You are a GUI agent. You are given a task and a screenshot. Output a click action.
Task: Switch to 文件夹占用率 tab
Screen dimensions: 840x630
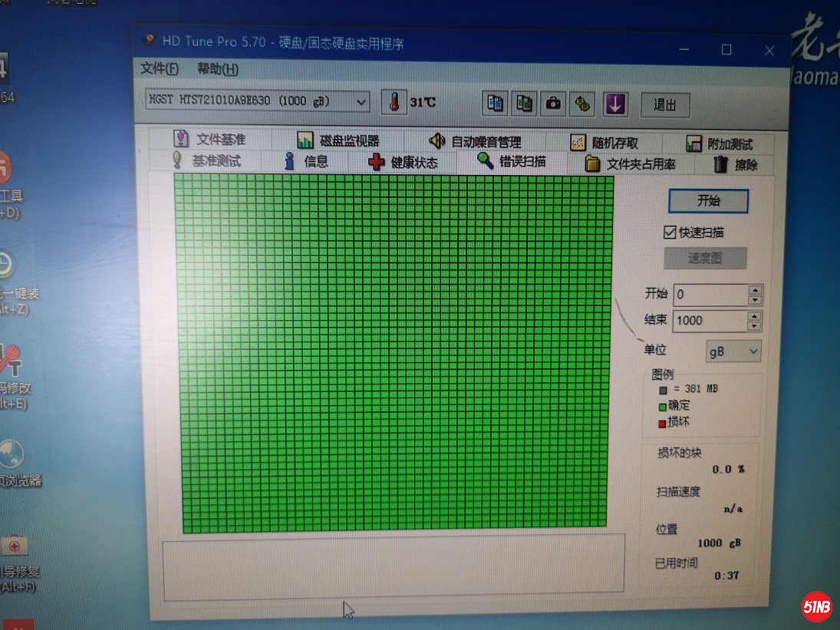(630, 164)
